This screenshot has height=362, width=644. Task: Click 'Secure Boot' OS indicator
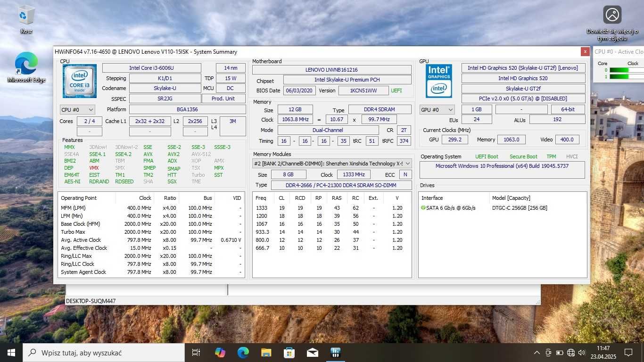click(523, 156)
